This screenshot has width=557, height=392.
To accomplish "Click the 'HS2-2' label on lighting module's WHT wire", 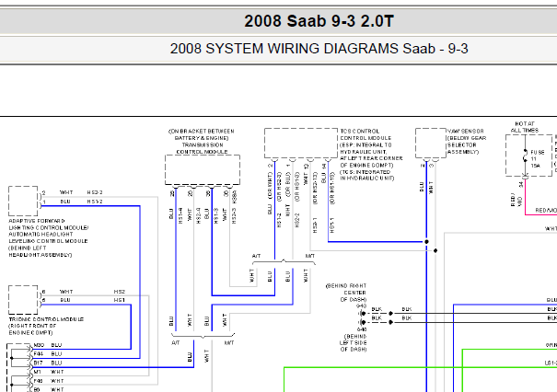I will coord(95,192).
